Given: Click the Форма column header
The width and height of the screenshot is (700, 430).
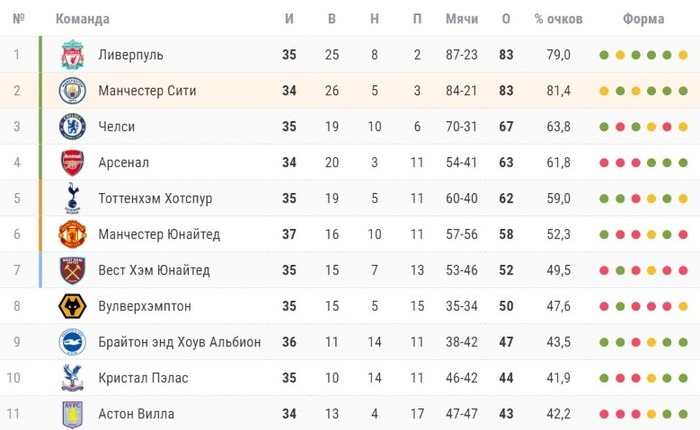Looking at the screenshot, I should point(643,19).
